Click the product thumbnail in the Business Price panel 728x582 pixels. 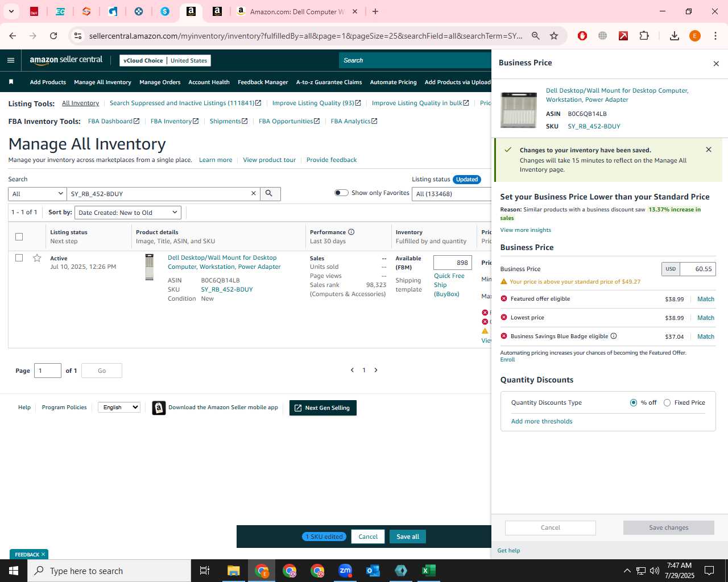[518, 109]
